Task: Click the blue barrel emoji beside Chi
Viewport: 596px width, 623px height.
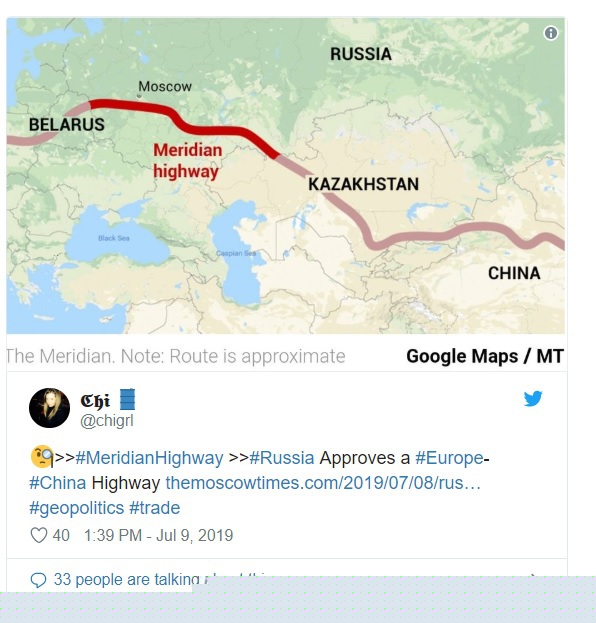Action: pyautogui.click(x=128, y=399)
